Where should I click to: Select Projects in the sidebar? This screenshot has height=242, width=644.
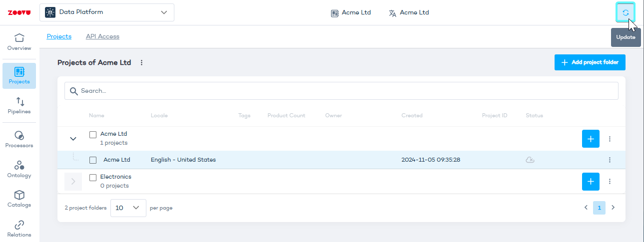(x=19, y=76)
